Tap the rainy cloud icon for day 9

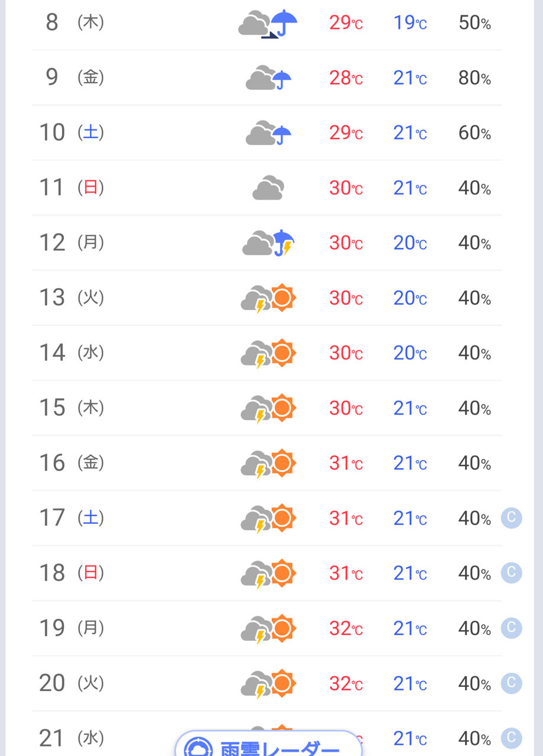[x=268, y=78]
